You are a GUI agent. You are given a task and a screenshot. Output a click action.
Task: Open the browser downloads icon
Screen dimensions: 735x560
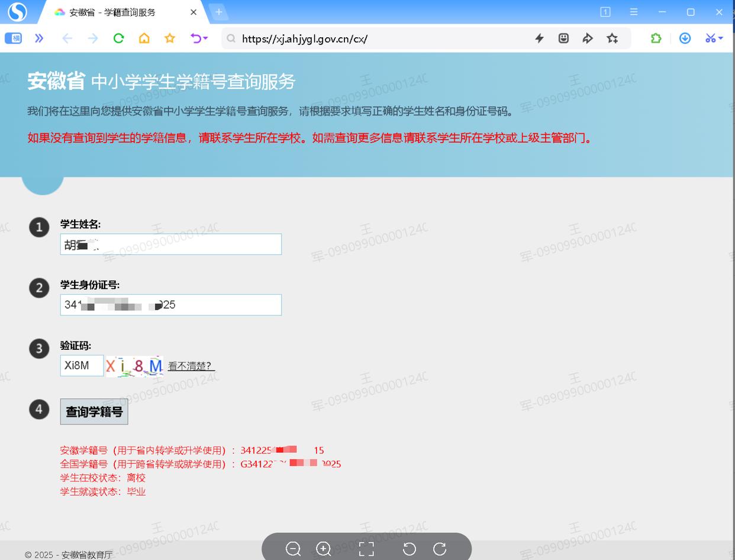tap(685, 38)
